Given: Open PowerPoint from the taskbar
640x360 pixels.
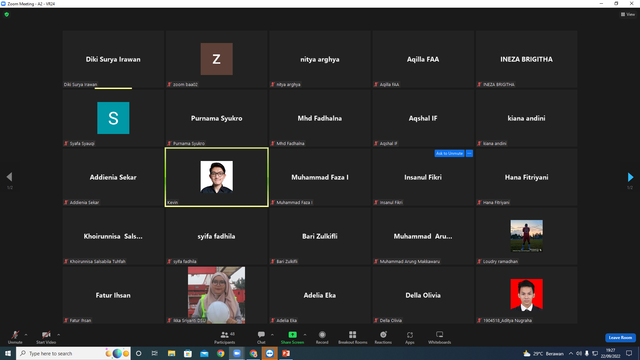Looking at the screenshot, I should (x=286, y=353).
